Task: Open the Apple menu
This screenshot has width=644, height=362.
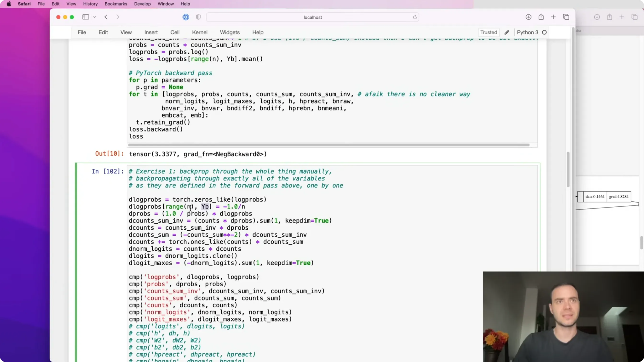Action: pos(9,4)
